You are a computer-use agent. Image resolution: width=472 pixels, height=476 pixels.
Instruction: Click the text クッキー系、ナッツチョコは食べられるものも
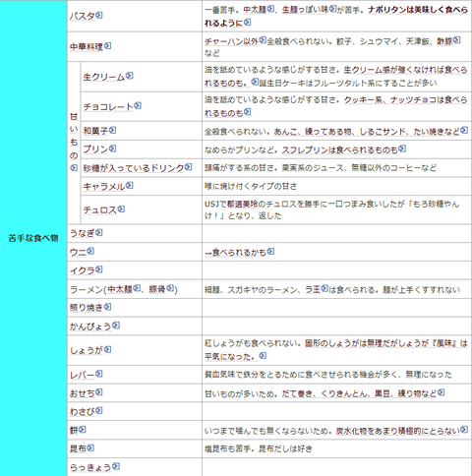[335, 106]
